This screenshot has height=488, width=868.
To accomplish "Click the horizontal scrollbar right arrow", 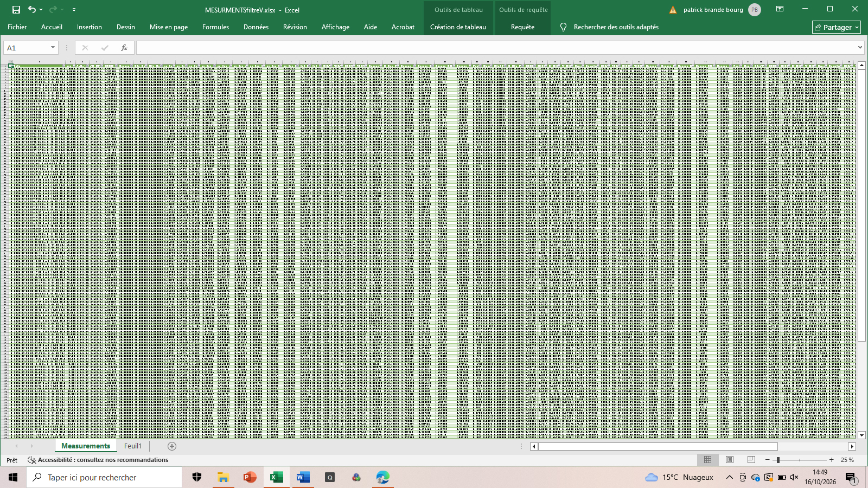I will pyautogui.click(x=852, y=446).
